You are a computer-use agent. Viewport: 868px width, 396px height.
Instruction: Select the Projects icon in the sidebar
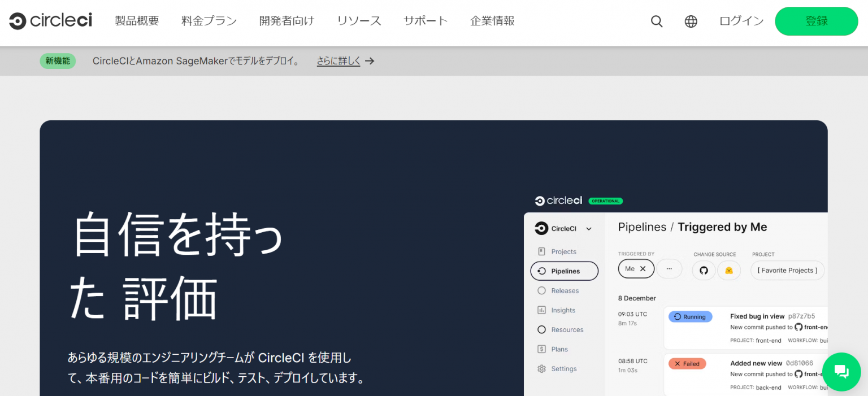(x=562, y=251)
